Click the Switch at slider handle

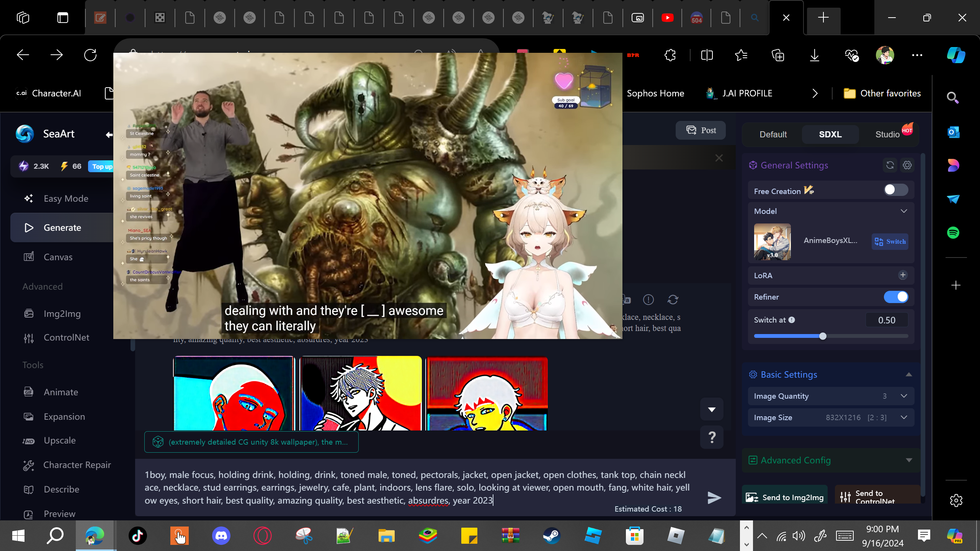click(823, 336)
